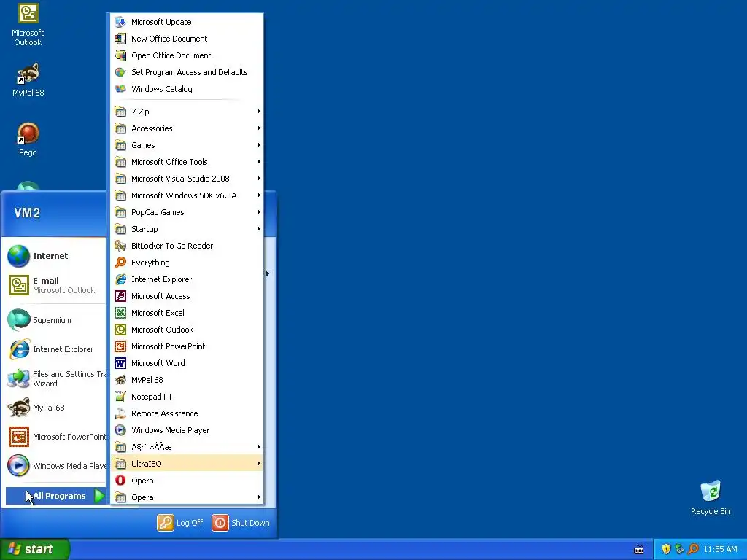The image size is (747, 560).
Task: Expand Microsoft Windows SDK v6.0A folder
Action: point(187,195)
